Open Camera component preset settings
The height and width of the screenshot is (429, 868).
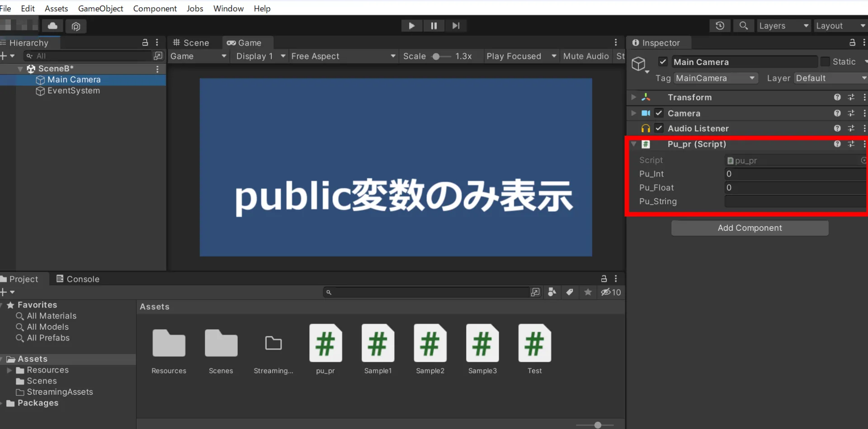[x=851, y=113]
